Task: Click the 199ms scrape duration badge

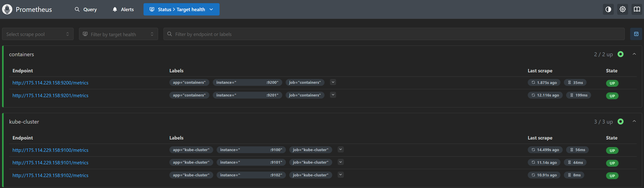Action: (579, 95)
